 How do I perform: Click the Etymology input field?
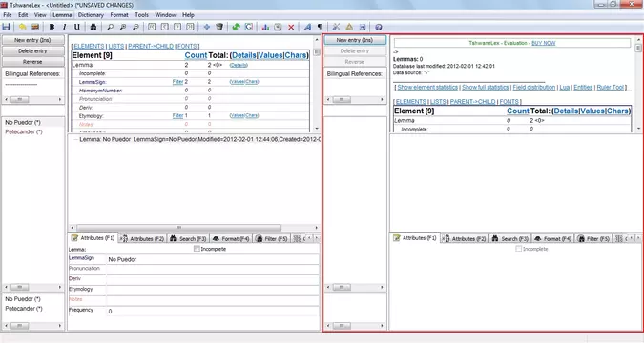coord(213,290)
